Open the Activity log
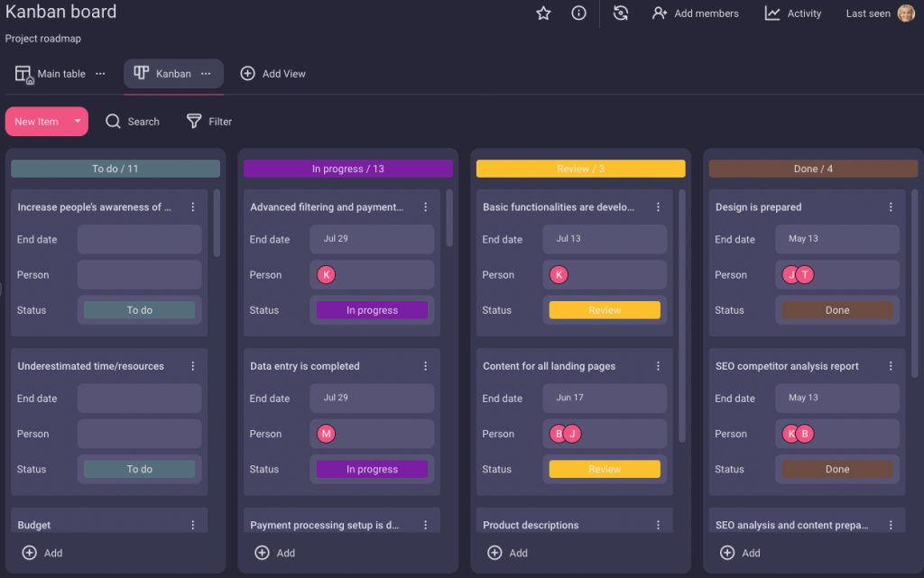 792,14
